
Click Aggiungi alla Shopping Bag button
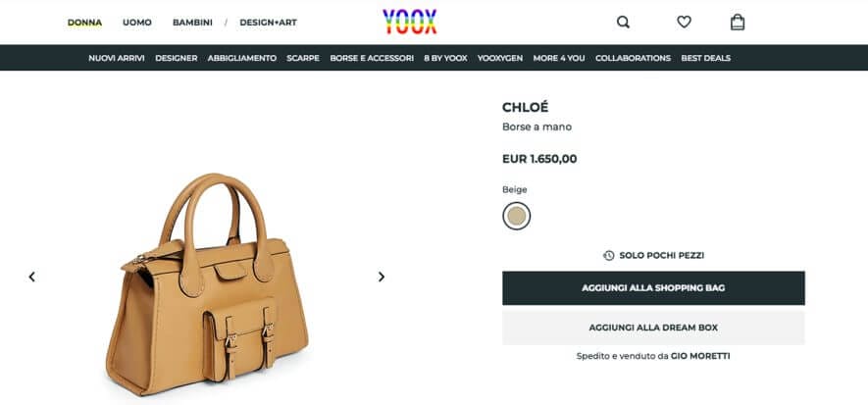coord(654,288)
